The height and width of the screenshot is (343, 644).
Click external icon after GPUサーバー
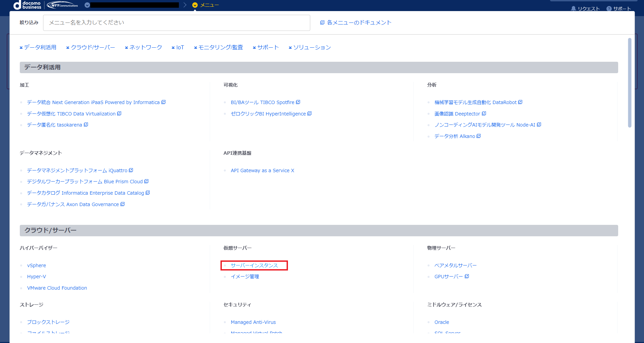point(467,276)
